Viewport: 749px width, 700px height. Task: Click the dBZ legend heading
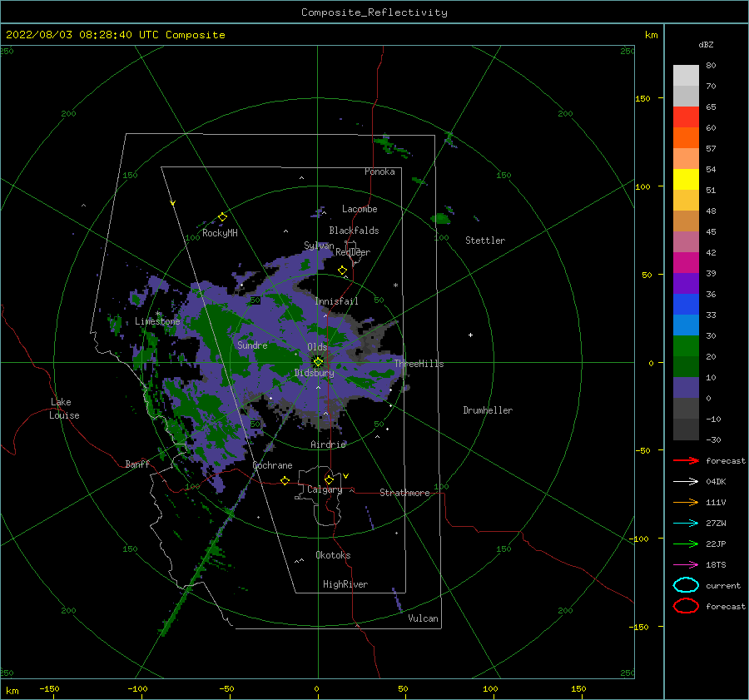click(706, 44)
